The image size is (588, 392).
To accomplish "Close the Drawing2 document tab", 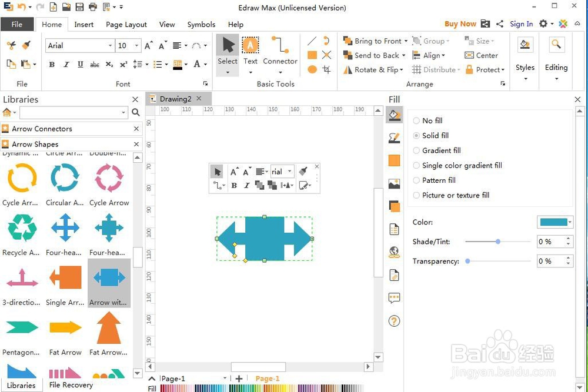I will 199,98.
